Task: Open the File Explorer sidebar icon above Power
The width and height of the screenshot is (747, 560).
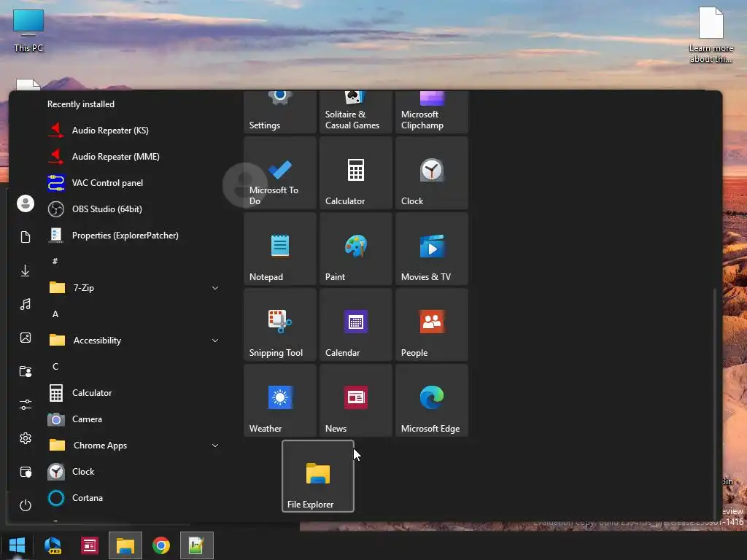Action: pos(26,472)
